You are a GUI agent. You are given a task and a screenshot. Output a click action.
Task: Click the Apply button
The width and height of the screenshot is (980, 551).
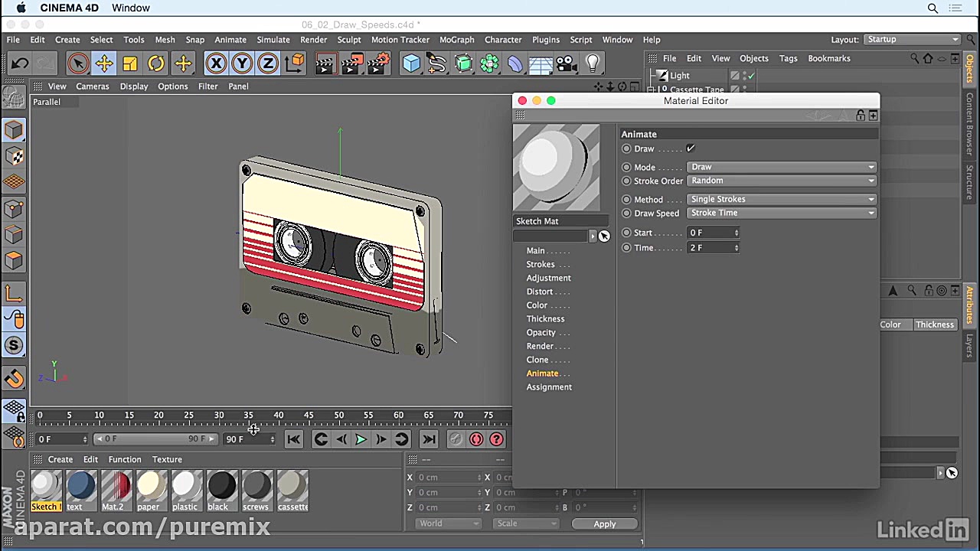604,524
